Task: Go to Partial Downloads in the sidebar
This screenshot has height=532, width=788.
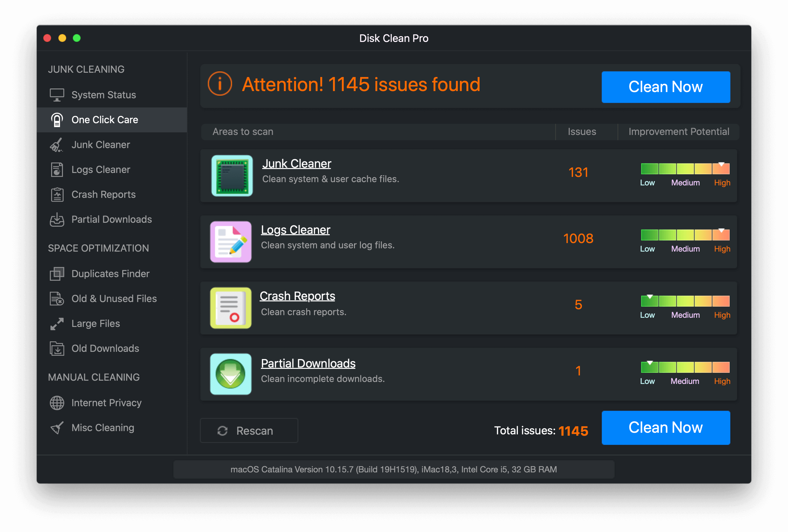Action: coord(112,219)
